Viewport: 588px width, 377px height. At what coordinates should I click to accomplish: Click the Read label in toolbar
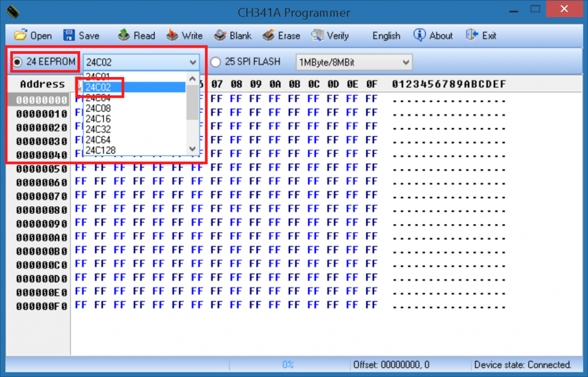point(144,36)
